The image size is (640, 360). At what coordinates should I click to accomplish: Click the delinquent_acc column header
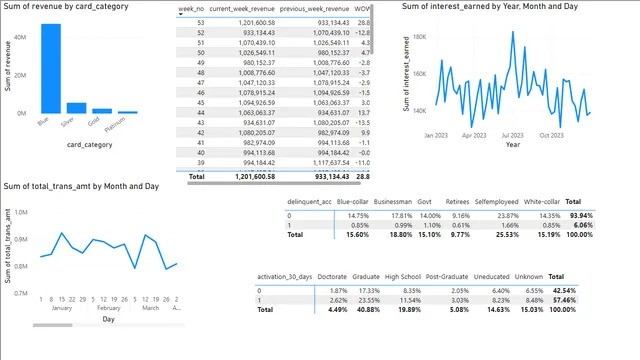pos(309,202)
